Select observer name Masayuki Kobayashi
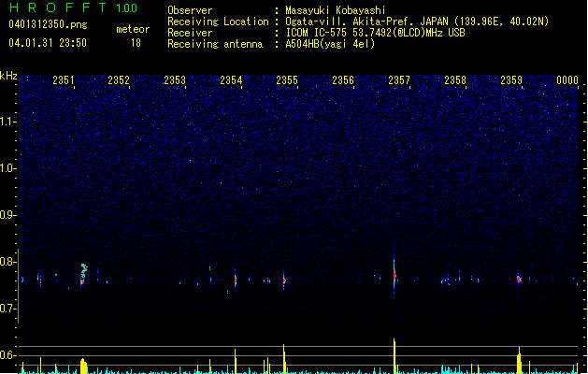The image size is (588, 374). point(336,10)
